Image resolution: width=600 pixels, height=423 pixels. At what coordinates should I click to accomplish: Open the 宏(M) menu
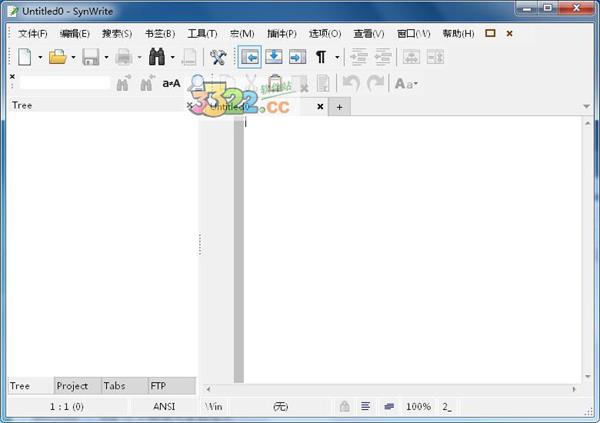[x=242, y=34]
